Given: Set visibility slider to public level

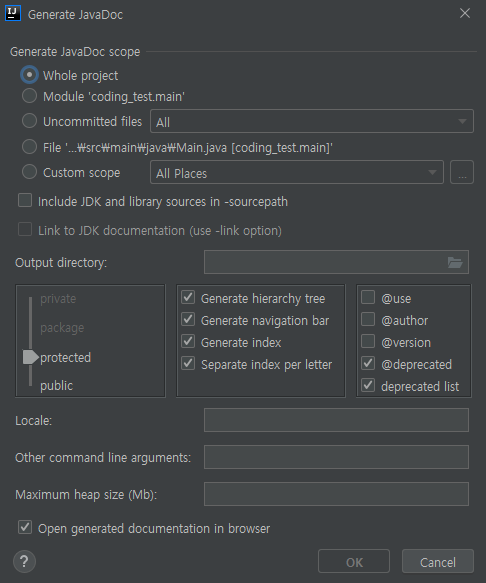Looking at the screenshot, I should (56, 386).
